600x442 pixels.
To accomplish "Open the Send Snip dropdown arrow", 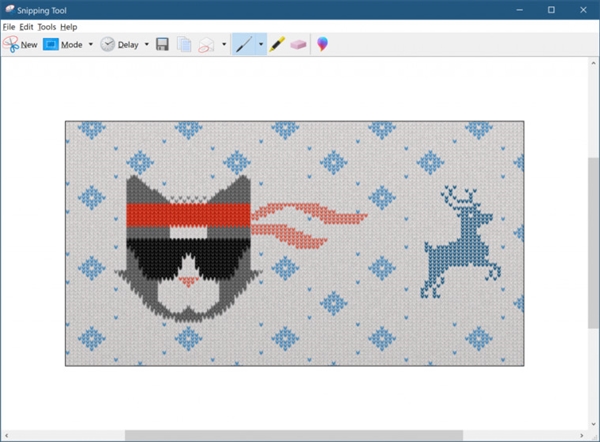I will (x=224, y=44).
